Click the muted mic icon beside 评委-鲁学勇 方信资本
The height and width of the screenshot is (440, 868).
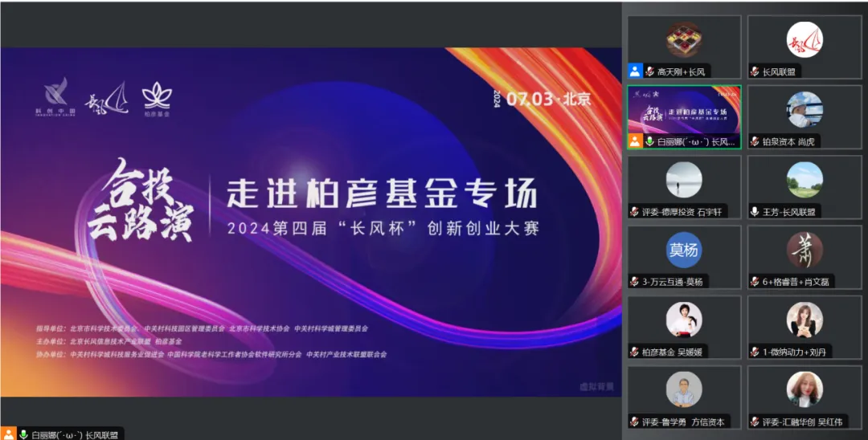tap(634, 422)
